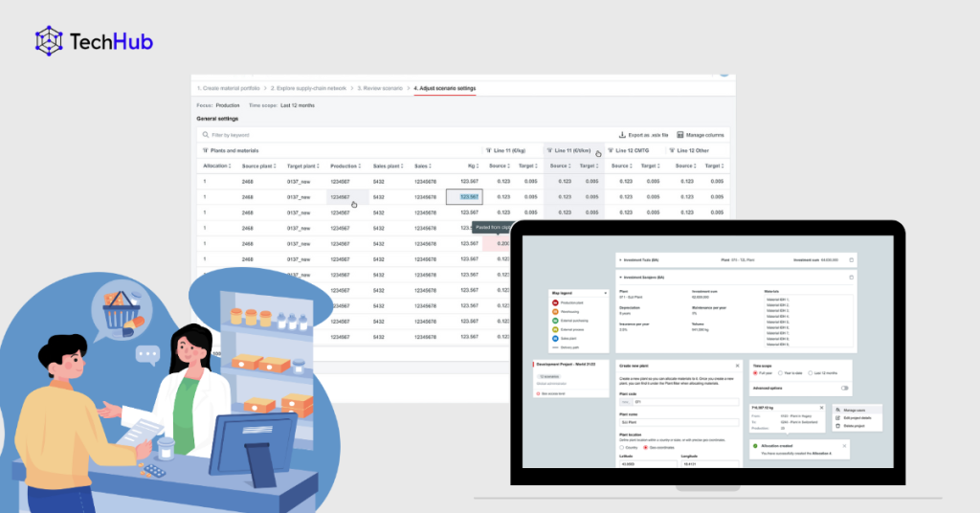Click the filter icon beside Line 12 CMTG
This screenshot has height=513, width=980.
[x=611, y=150]
